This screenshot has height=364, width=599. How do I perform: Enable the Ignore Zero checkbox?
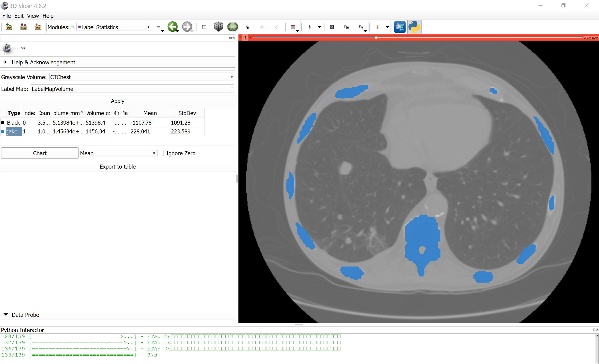point(160,153)
